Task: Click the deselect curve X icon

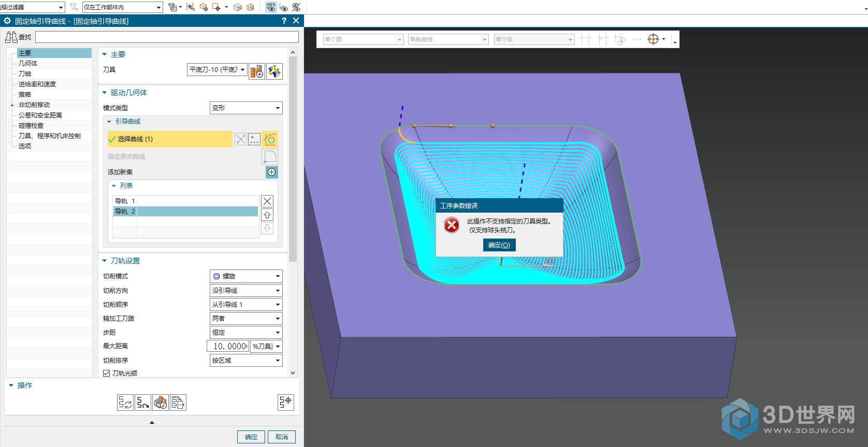Action: 241,139
